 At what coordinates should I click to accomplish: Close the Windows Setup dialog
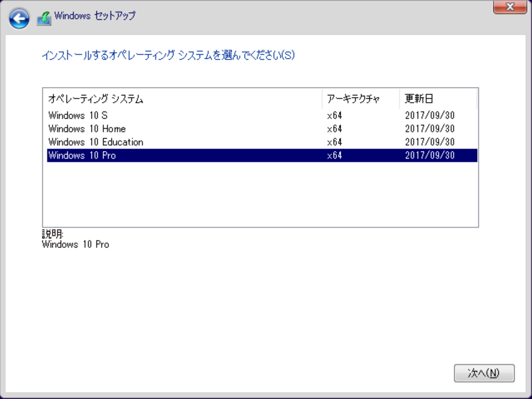pos(510,7)
